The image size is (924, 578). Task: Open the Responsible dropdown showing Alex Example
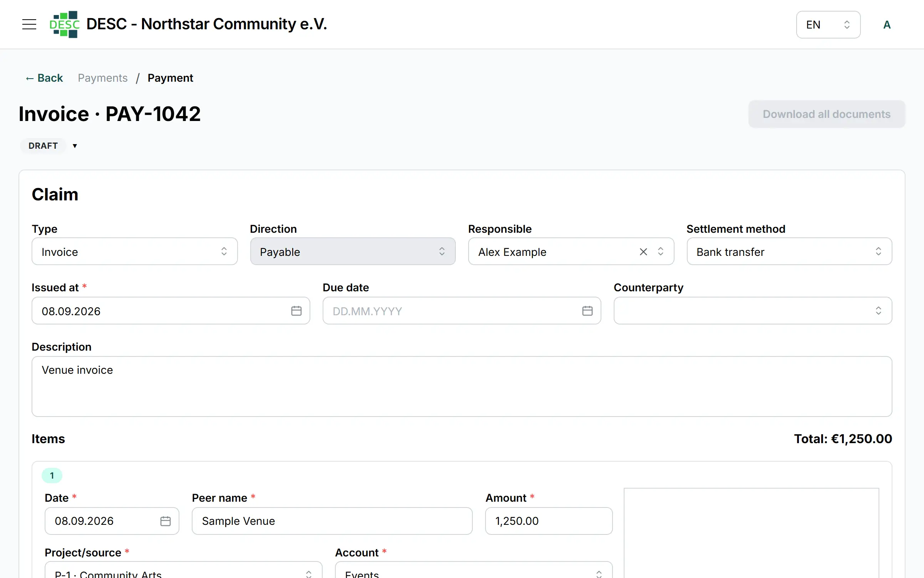coord(571,251)
